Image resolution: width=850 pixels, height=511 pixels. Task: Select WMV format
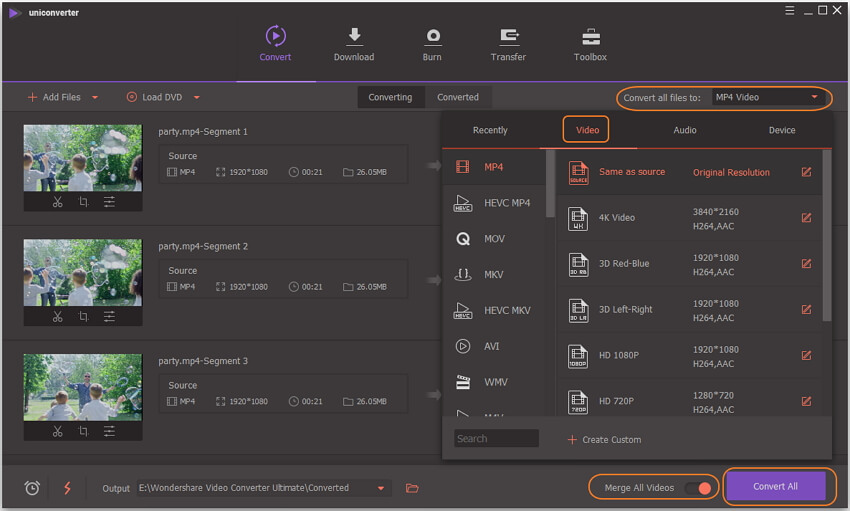click(494, 381)
